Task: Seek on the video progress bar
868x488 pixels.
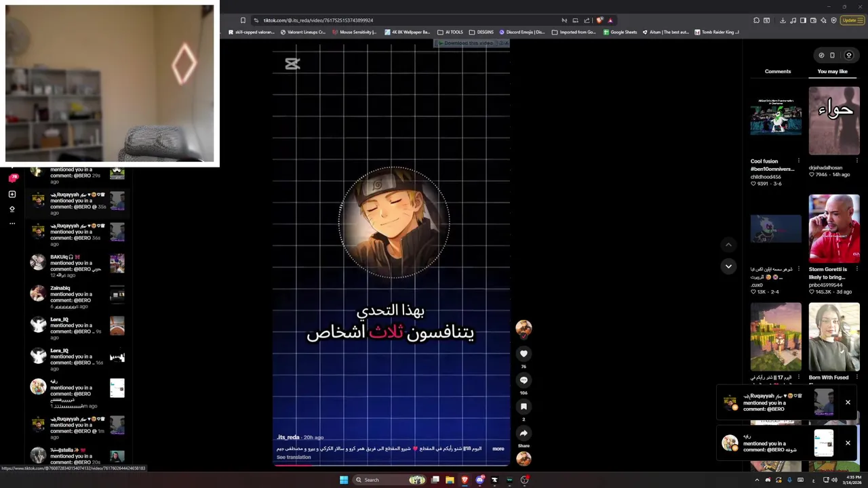Action: pyautogui.click(x=391, y=466)
